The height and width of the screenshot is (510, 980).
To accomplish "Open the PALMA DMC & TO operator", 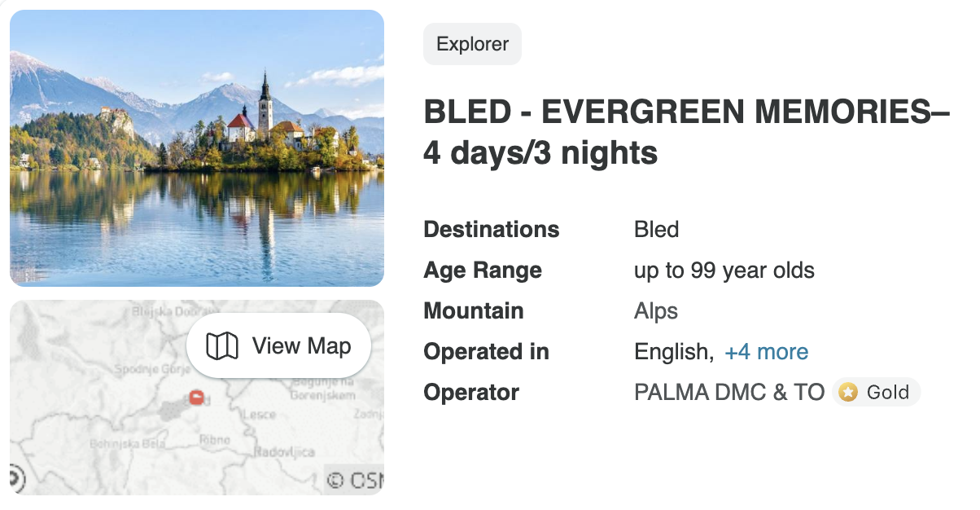I will pos(729,393).
